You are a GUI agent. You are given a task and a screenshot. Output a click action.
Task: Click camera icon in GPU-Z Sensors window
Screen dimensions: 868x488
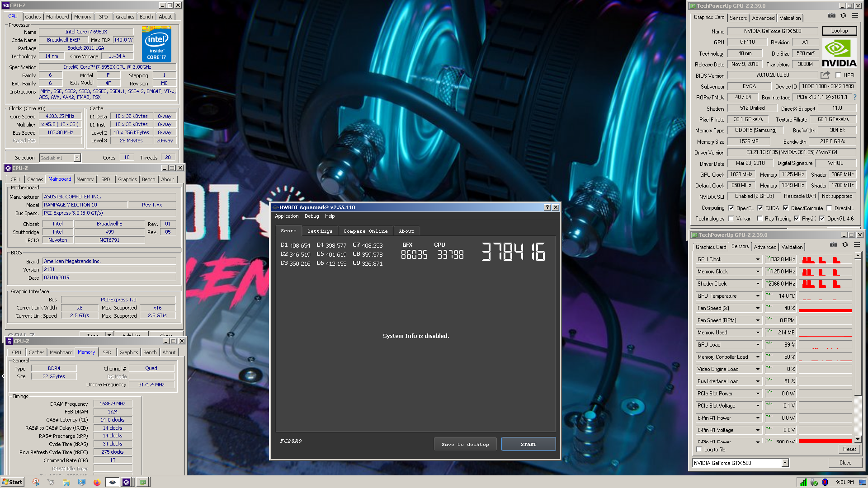pos(833,245)
